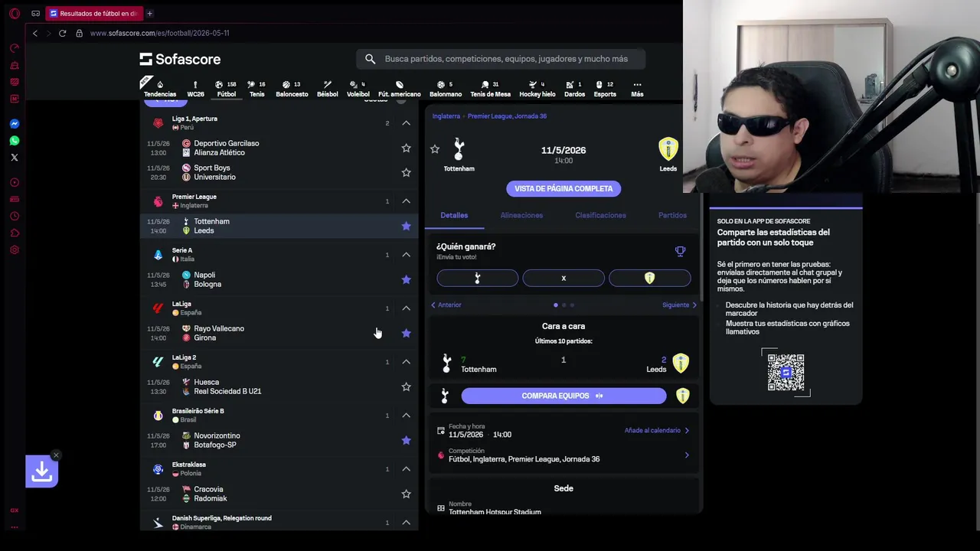Open Fút. americano sport

click(x=400, y=89)
